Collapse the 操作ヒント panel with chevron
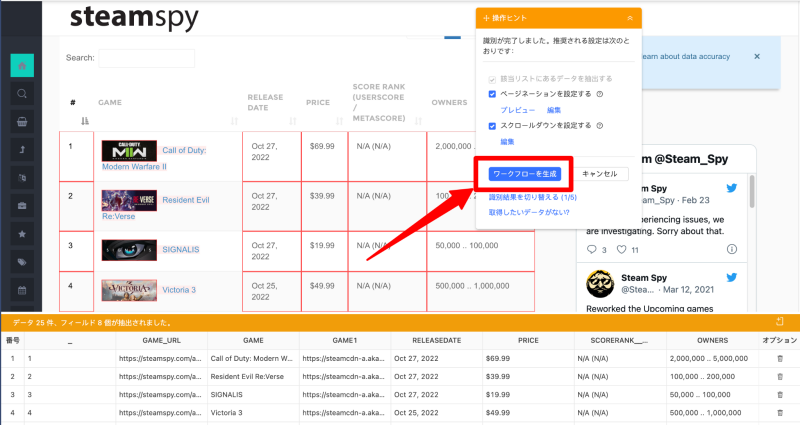The image size is (800, 425). (630, 18)
